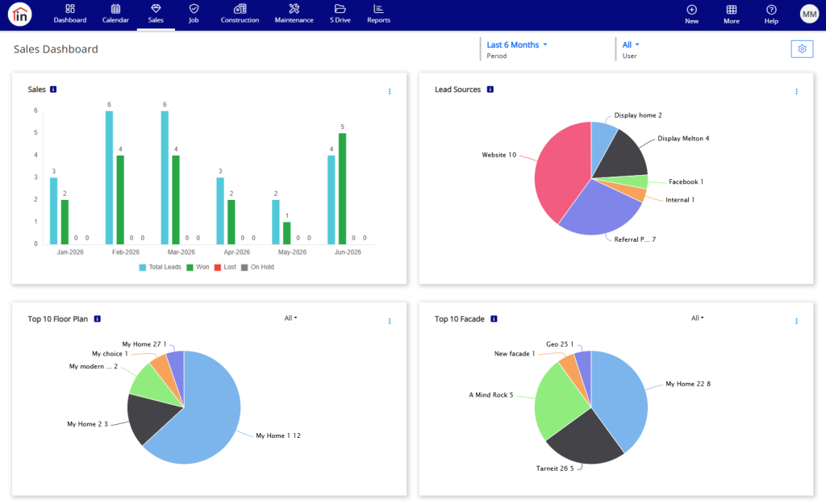Click the New plus icon
826x504 pixels.
691,10
